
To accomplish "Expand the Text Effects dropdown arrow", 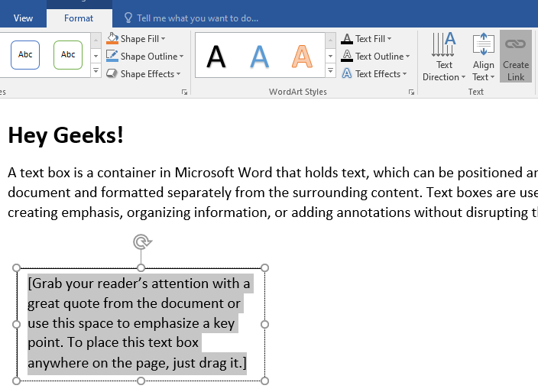I will (x=404, y=74).
